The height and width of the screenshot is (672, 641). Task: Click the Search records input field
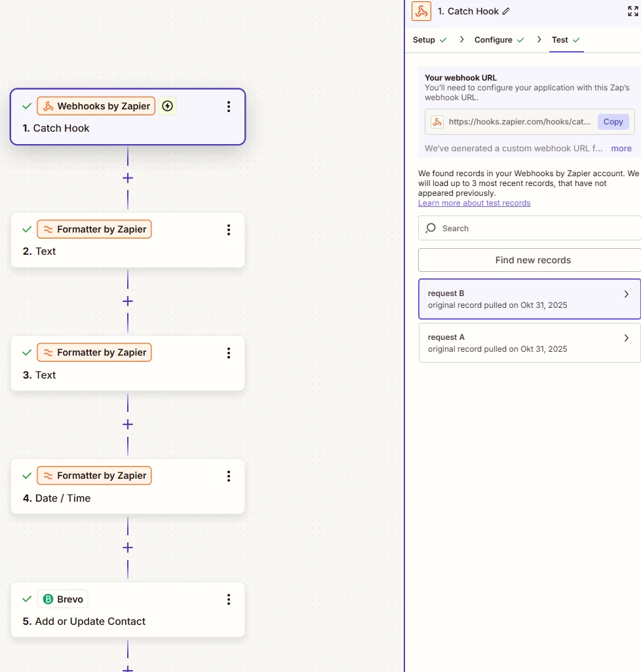530,228
